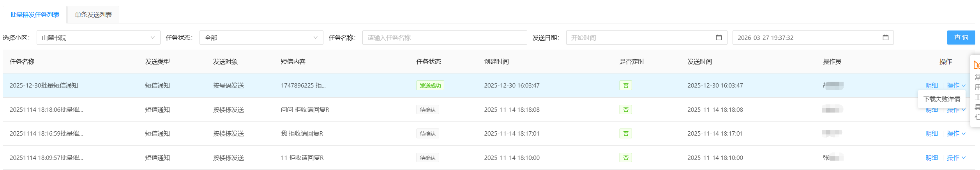Open calendar icon in start time field

point(719,38)
